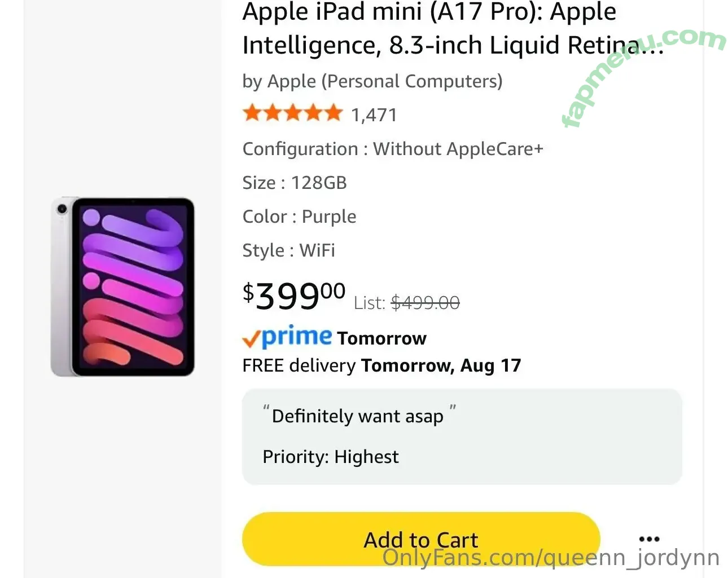Open the three-dot more options menu
The image size is (728, 578).
click(649, 539)
